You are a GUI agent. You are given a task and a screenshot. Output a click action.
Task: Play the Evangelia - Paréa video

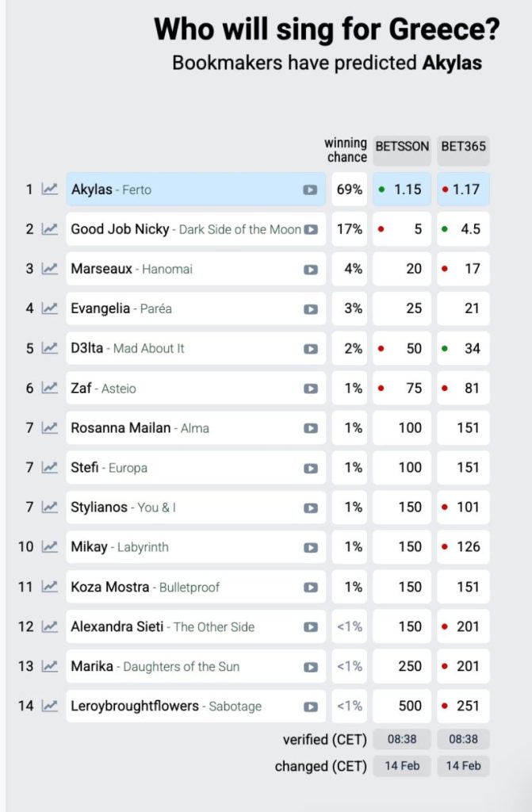tap(310, 309)
